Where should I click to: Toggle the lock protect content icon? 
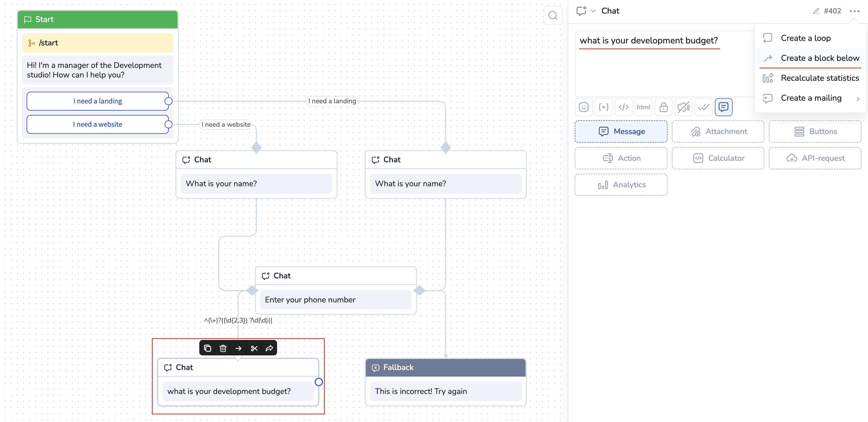tap(663, 107)
